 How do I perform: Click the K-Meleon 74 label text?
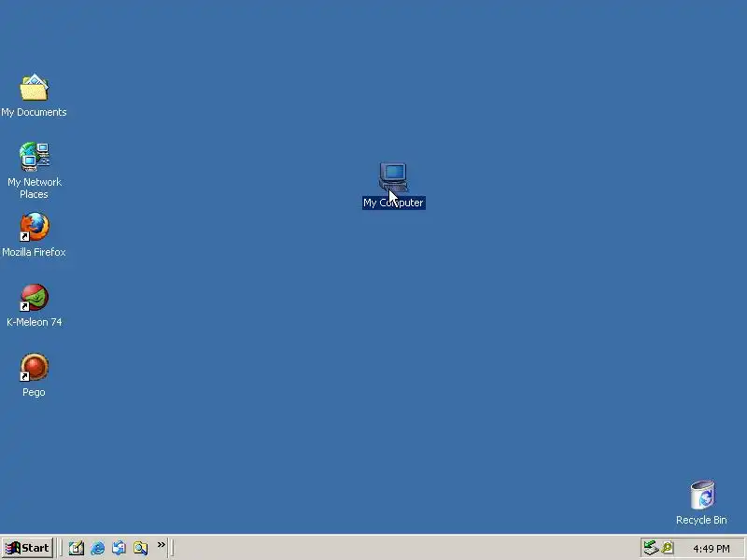pos(35,322)
